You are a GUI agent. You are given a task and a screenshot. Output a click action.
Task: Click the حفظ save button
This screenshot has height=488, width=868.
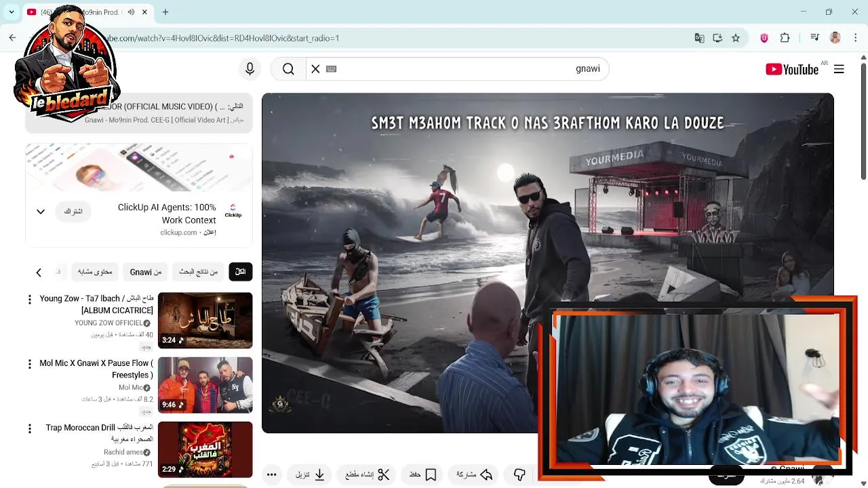[422, 474]
